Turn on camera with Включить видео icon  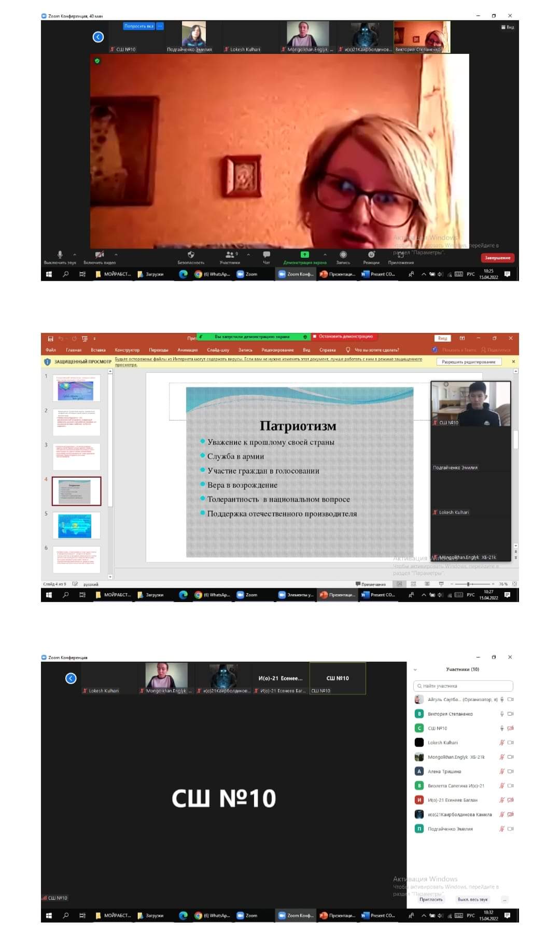tap(100, 254)
